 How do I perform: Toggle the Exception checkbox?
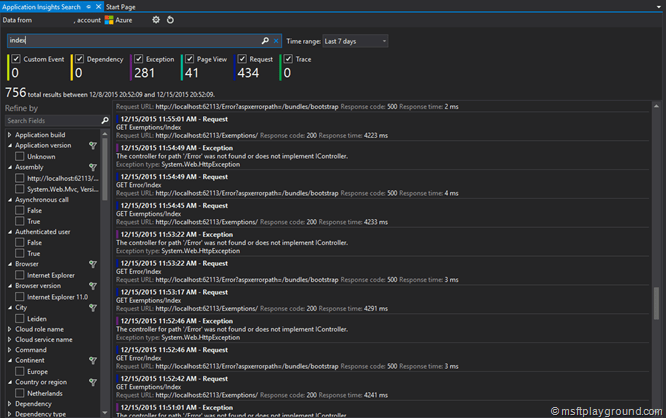click(138, 59)
